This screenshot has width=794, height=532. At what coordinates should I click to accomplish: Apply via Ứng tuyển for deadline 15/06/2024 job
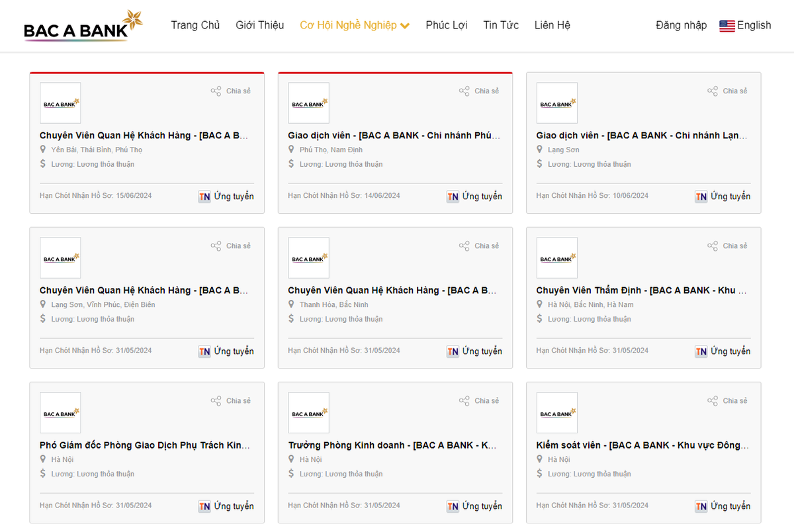pyautogui.click(x=226, y=197)
